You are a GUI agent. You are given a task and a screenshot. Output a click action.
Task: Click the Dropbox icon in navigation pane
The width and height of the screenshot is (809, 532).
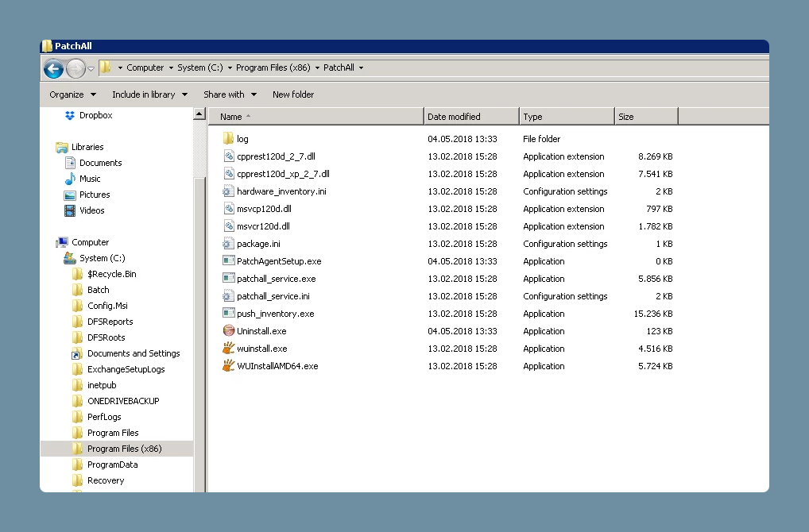click(70, 115)
